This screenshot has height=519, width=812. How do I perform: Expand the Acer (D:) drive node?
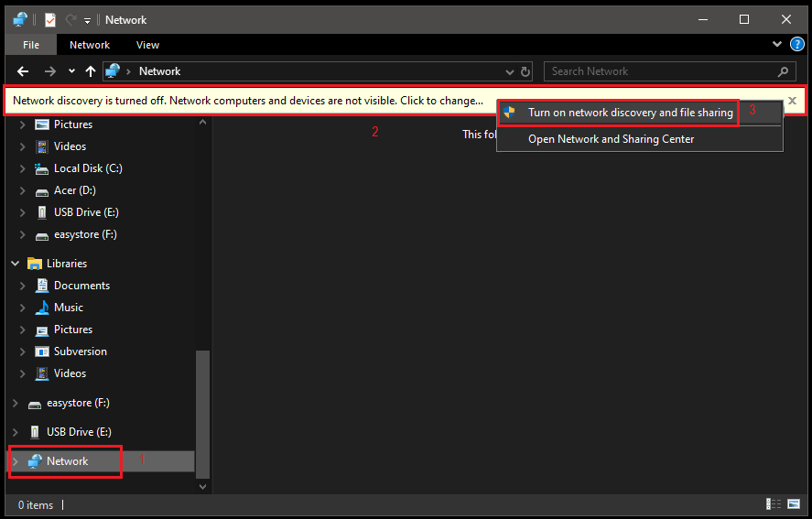click(x=22, y=190)
